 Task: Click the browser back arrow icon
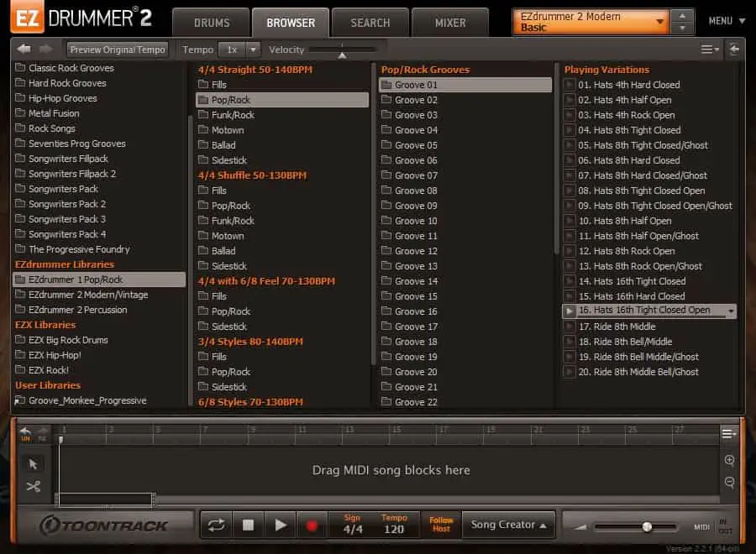coord(24,50)
